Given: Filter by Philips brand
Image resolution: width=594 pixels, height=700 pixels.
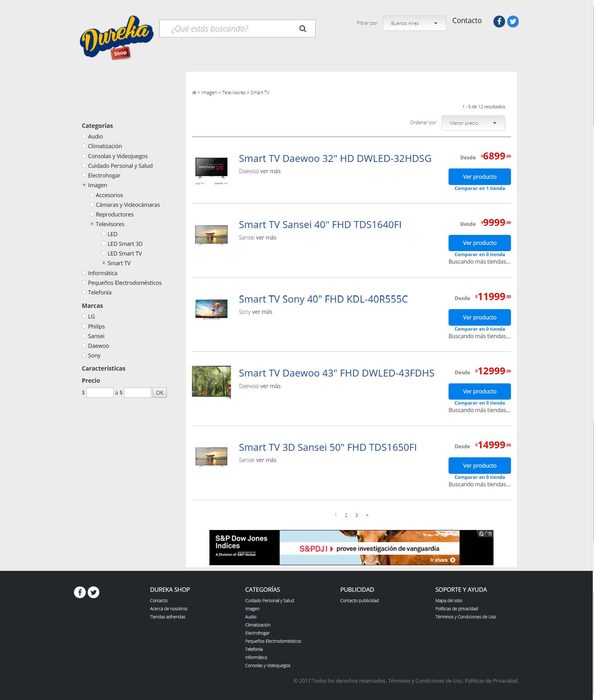Looking at the screenshot, I should tap(84, 326).
